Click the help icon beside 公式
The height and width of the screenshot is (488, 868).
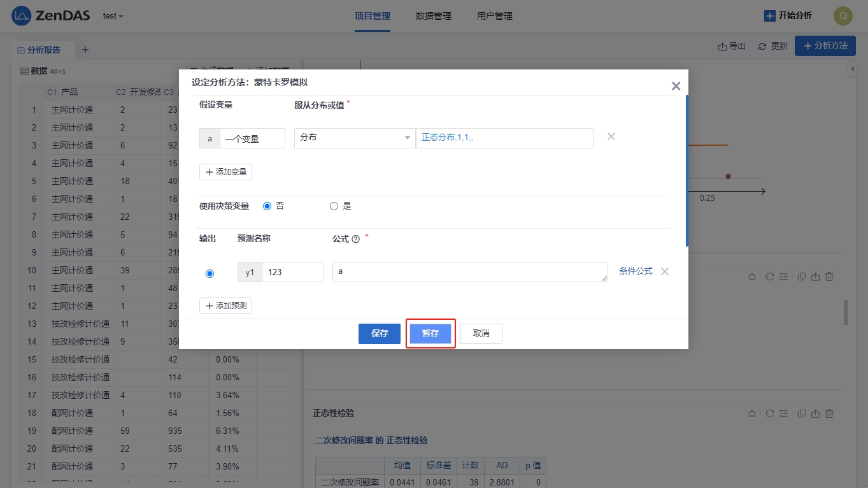[356, 239]
